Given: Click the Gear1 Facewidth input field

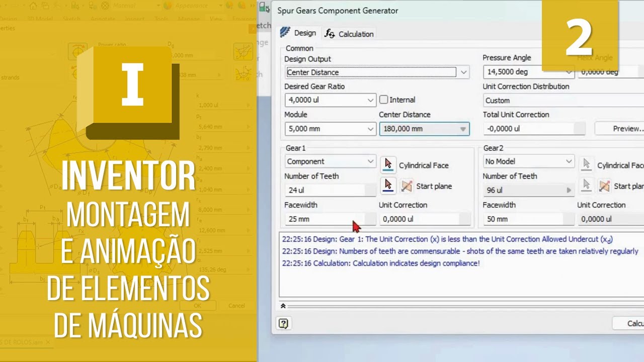Looking at the screenshot, I should pos(325,219).
